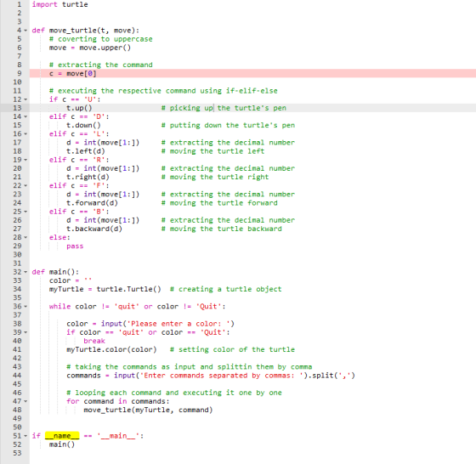Click the '# coverting to uppercase' comment
This screenshot has width=476, height=464.
(x=101, y=39)
